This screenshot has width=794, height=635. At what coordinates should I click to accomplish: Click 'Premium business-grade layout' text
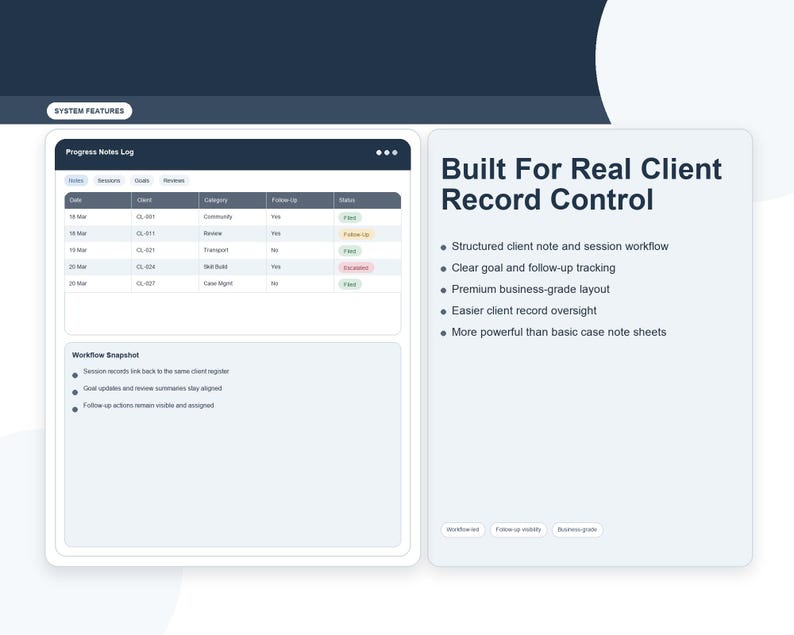(531, 290)
